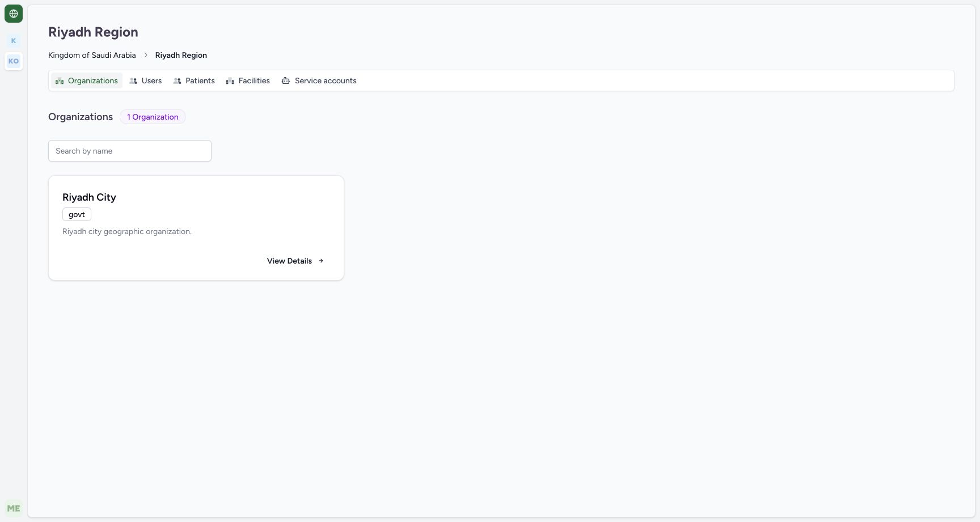
Task: Open the Facilities tab
Action: coord(248,80)
